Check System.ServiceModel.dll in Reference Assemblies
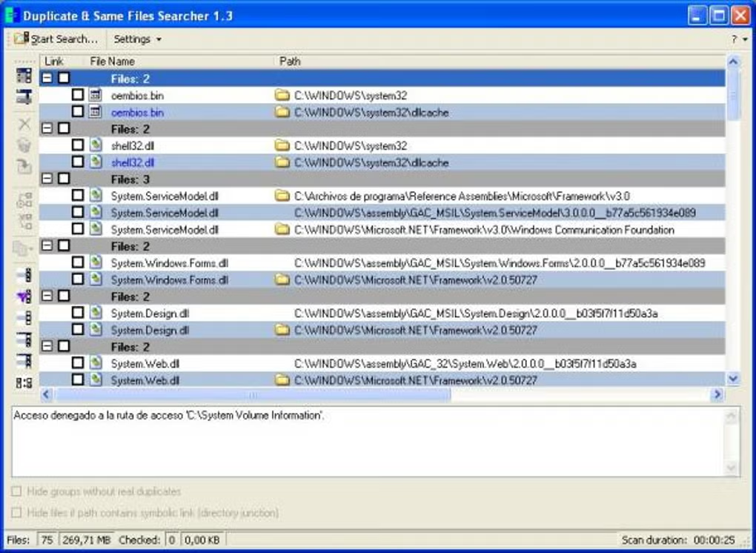 click(78, 195)
